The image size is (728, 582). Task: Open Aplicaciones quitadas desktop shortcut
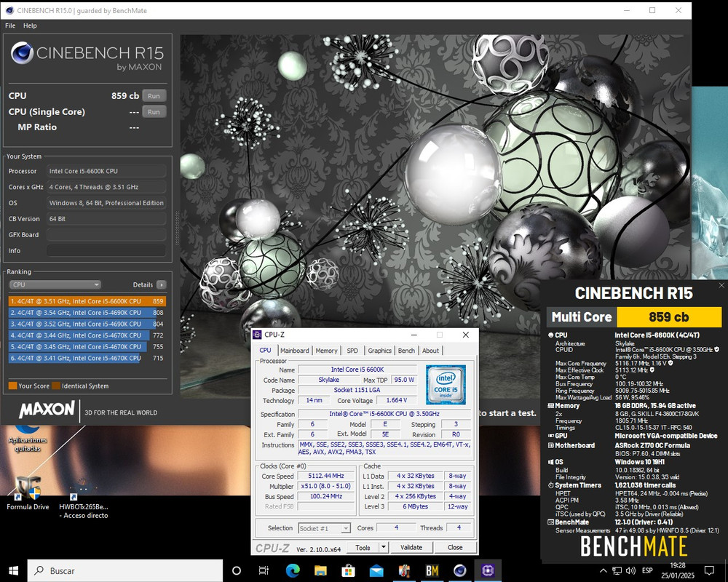tap(28, 438)
